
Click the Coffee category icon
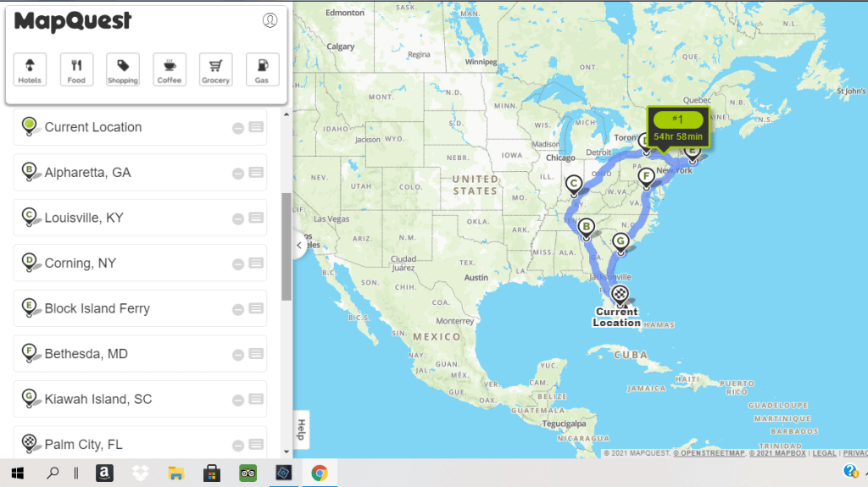pyautogui.click(x=170, y=69)
